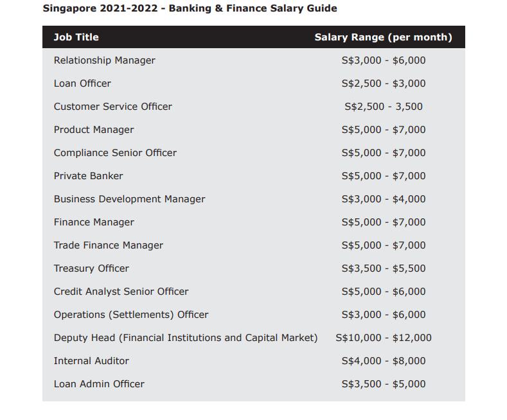507x420 pixels.
Task: Click the 'Loan Admin Officer' job title
Action: [99, 384]
